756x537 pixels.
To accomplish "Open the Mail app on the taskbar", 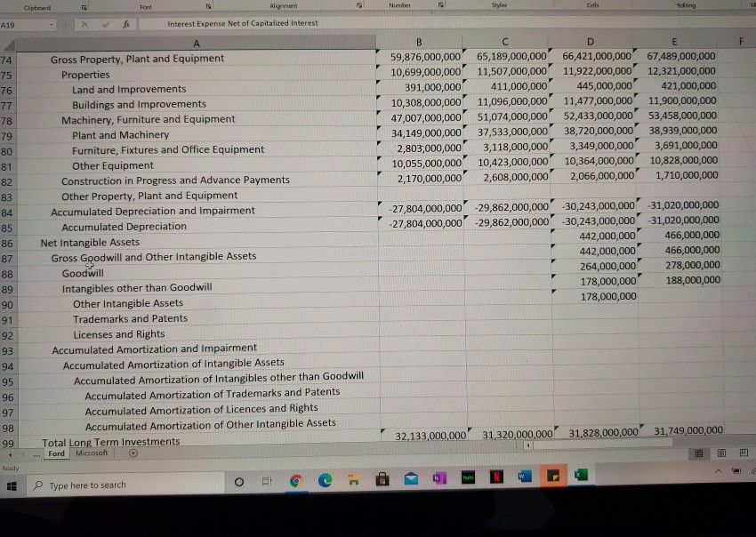I will tap(411, 478).
